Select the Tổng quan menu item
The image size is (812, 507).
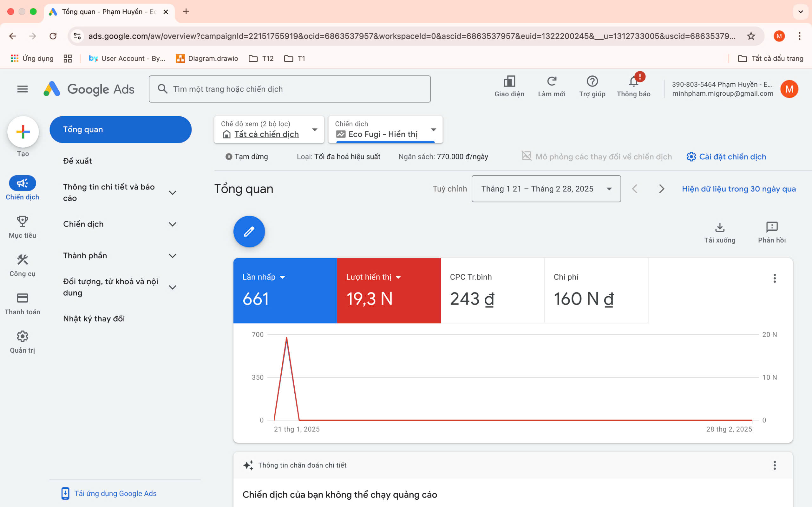coord(121,130)
